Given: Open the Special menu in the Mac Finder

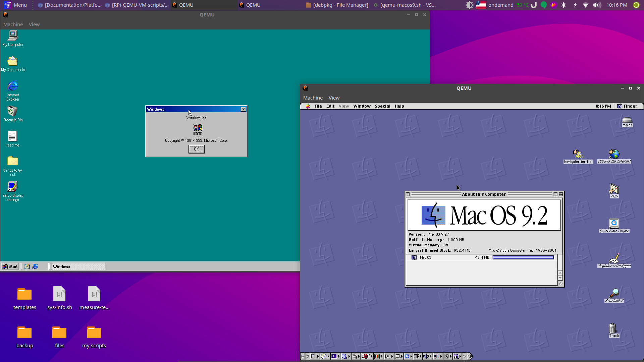Looking at the screenshot, I should [382, 106].
